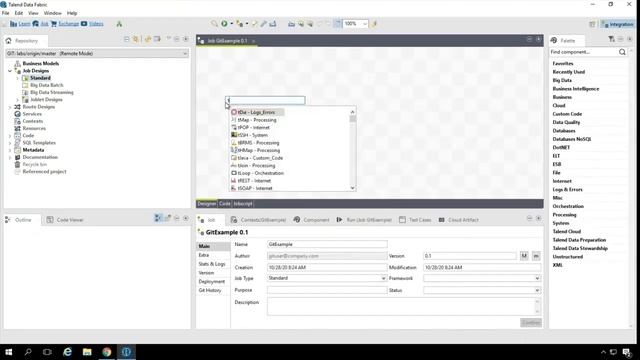Open the Contexts(GitExample) tab

click(x=258, y=220)
